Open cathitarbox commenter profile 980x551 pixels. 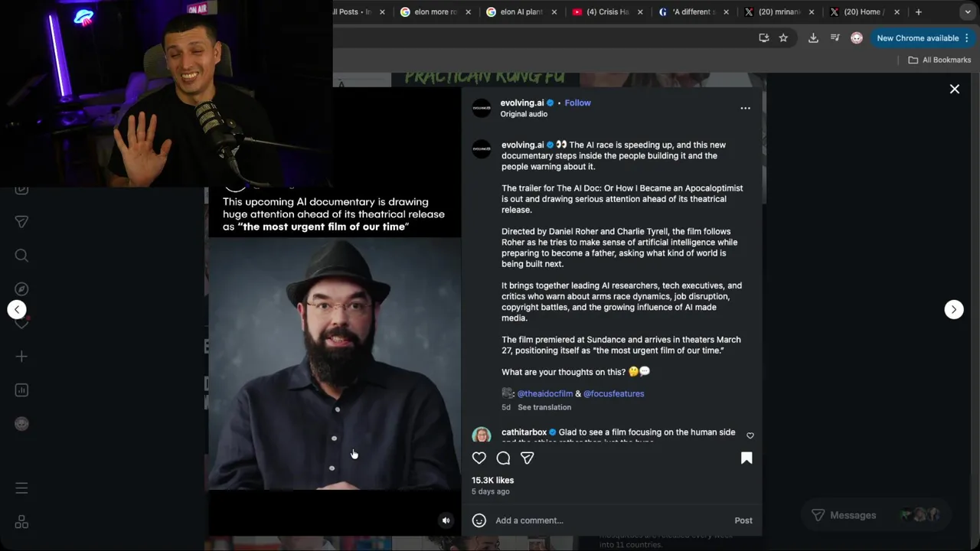(x=524, y=432)
